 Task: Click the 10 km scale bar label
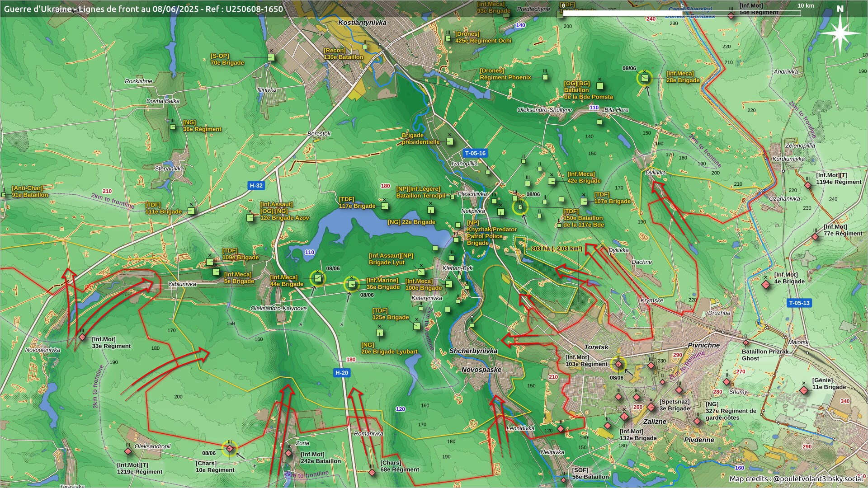[806, 5]
